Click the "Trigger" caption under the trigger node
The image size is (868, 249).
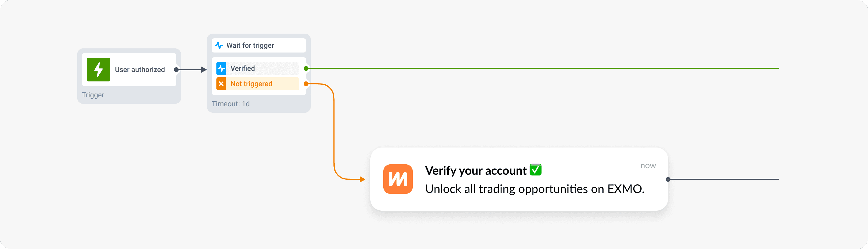[x=93, y=95]
